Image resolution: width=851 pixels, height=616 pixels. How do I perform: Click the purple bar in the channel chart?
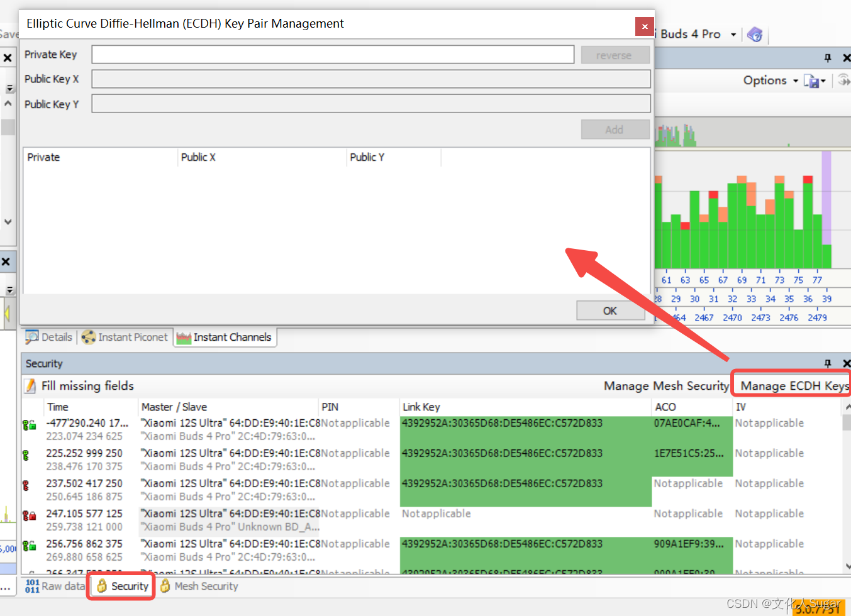click(826, 198)
